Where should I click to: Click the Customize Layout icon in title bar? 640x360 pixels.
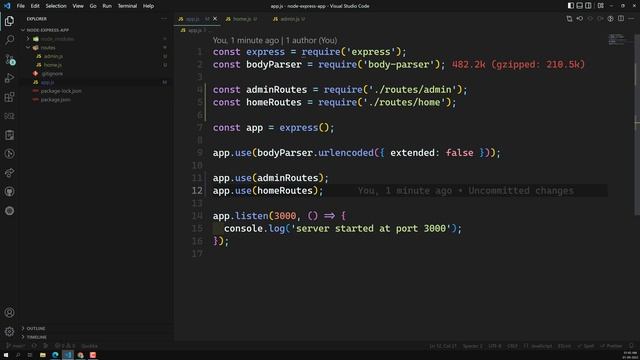point(601,6)
